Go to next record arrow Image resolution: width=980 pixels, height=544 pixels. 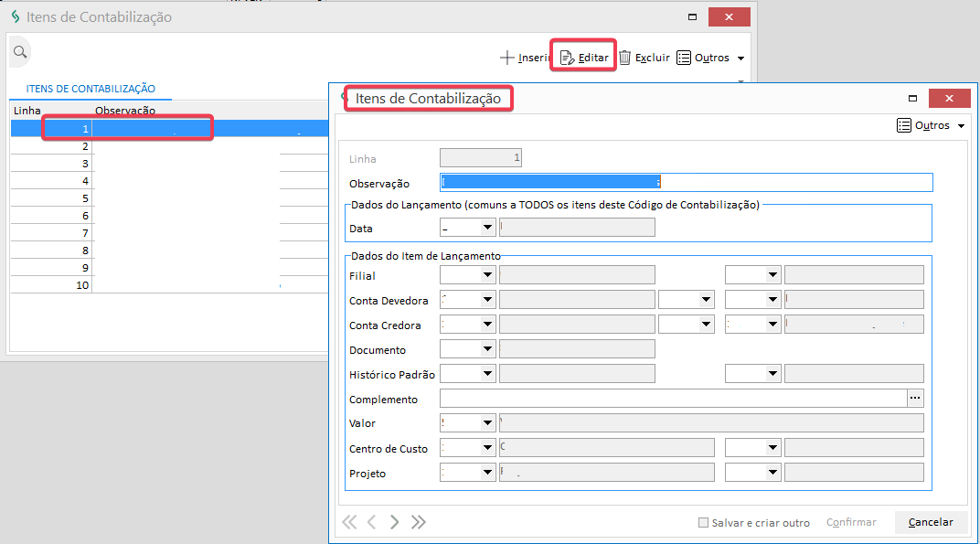point(395,522)
